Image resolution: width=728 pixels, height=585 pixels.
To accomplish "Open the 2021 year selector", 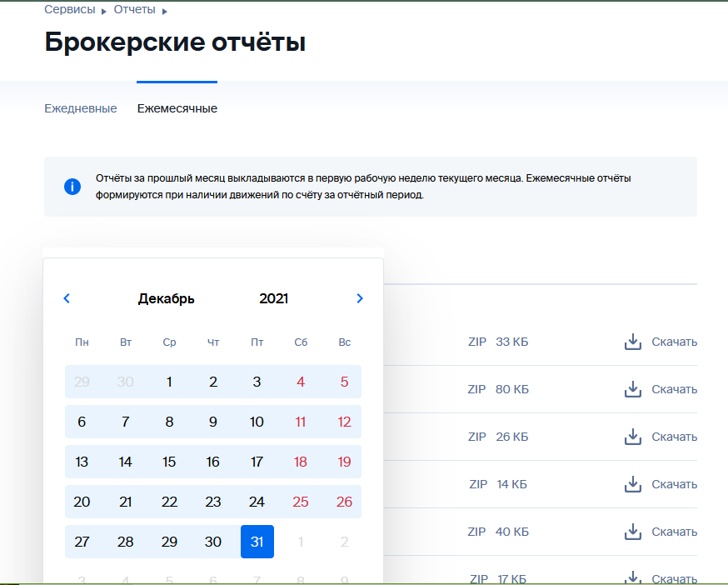I will (x=274, y=298).
